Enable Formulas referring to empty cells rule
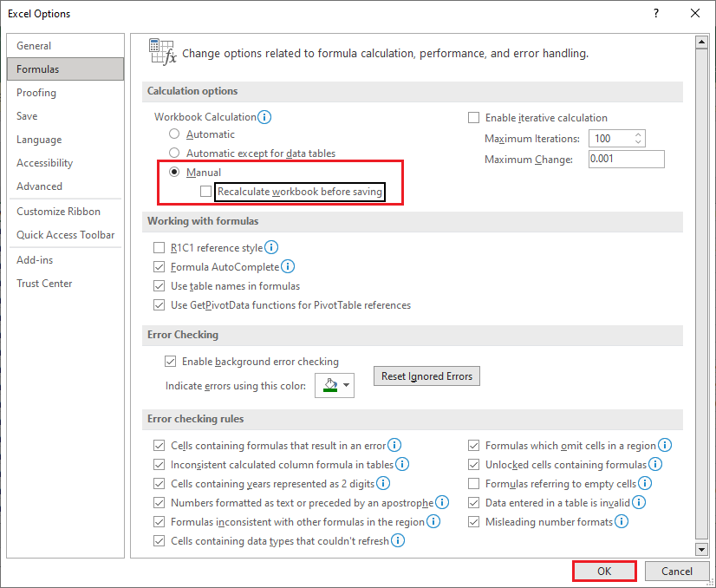 [473, 483]
